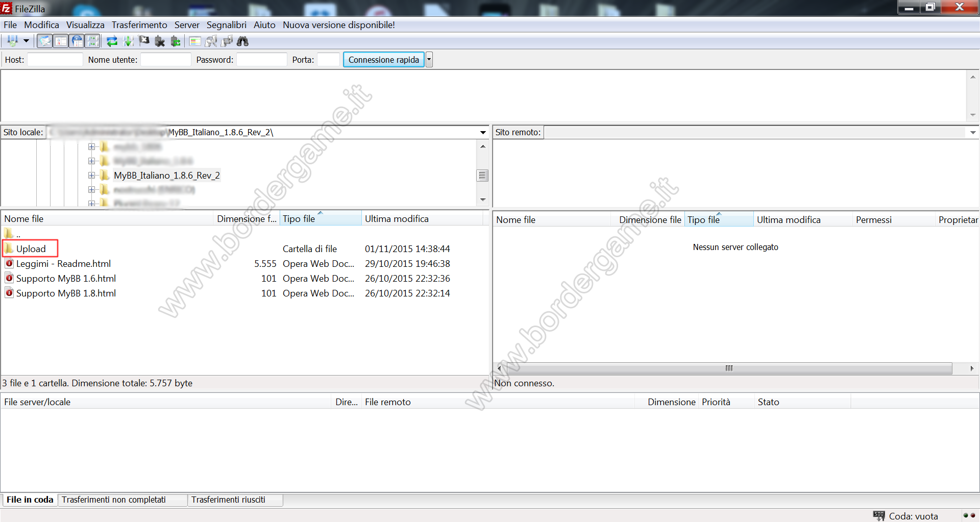Image resolution: width=980 pixels, height=522 pixels.
Task: Sort remote list by Ultima modifica
Action: (x=803, y=219)
